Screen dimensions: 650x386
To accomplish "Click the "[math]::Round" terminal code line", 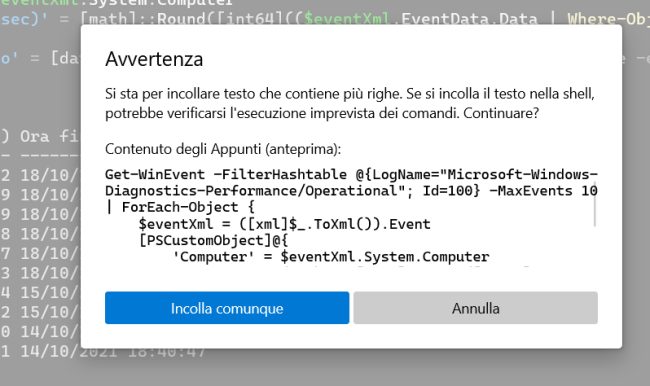I will tap(325, 19).
